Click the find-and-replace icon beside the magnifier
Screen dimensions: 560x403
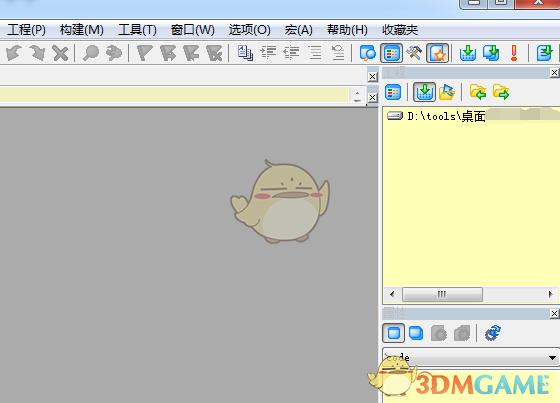pyautogui.click(x=114, y=53)
